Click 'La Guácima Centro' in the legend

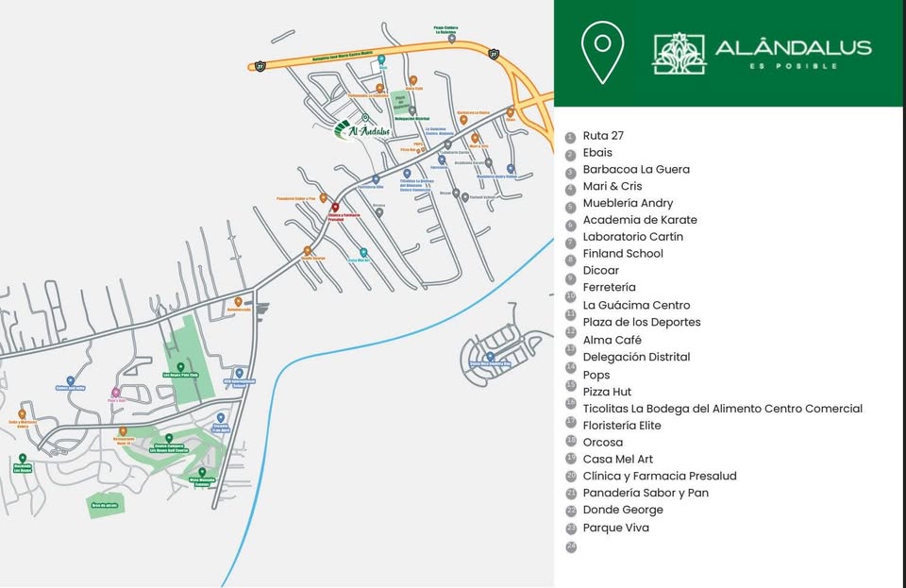[x=636, y=305]
